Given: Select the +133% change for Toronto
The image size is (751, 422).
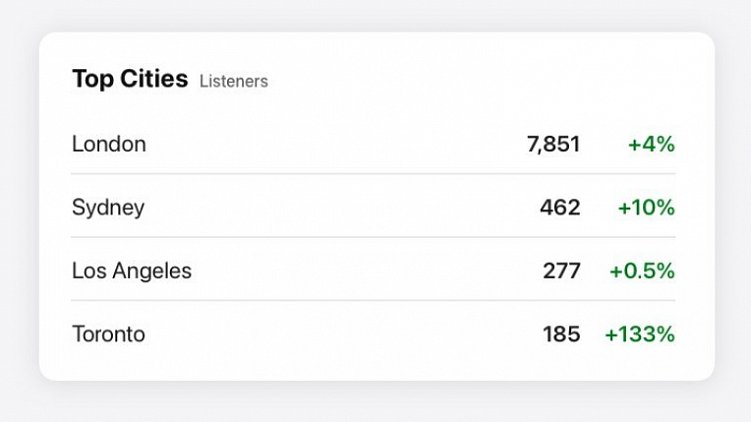Looking at the screenshot, I should [x=640, y=334].
